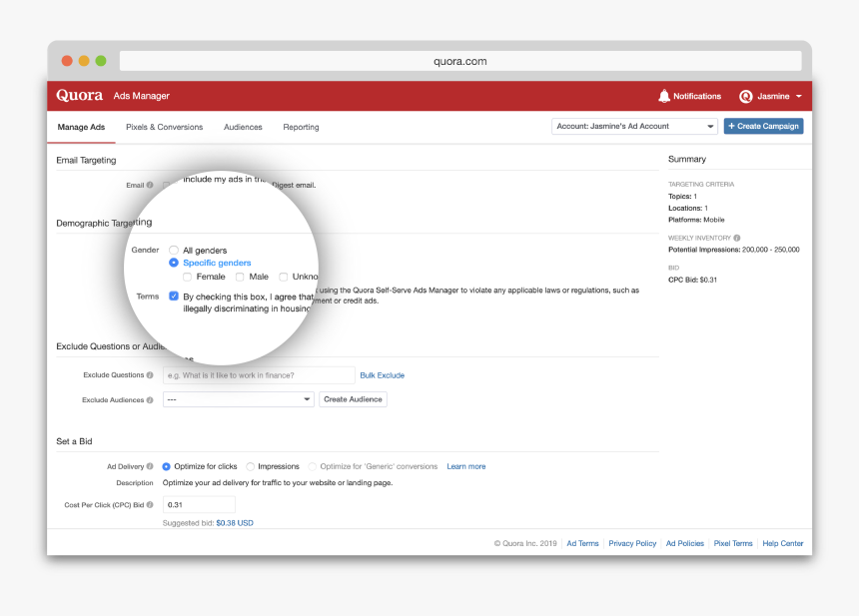Viewport: 859px width, 616px height.
Task: Click the info icon next to Email
Action: point(150,185)
